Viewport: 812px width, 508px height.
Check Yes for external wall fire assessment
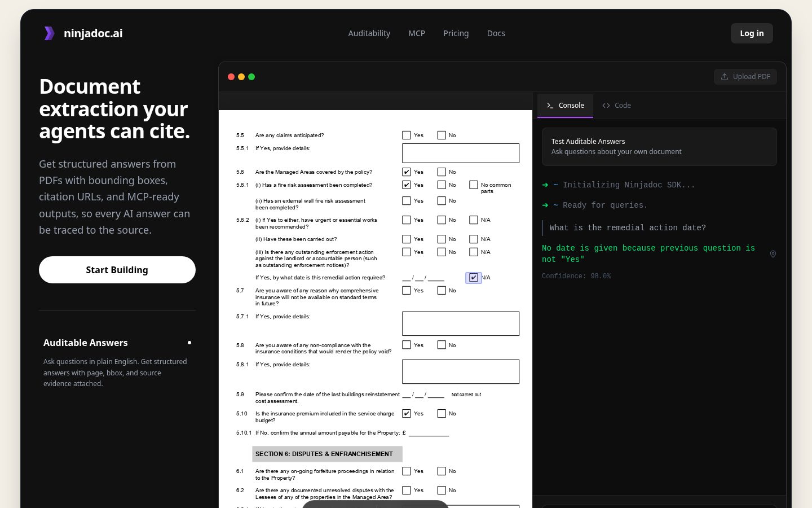(x=407, y=201)
